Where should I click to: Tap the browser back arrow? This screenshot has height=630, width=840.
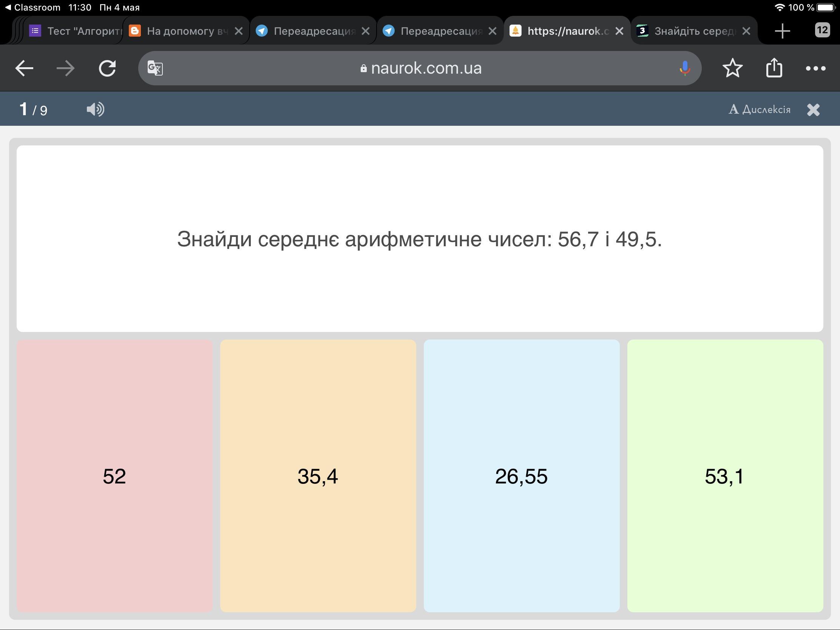24,68
